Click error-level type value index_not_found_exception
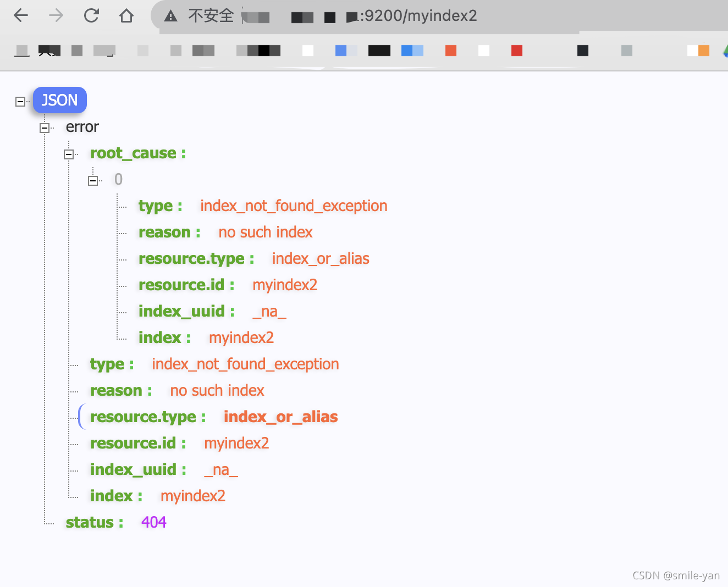Screen dimensions: 728x587 pyautogui.click(x=245, y=364)
